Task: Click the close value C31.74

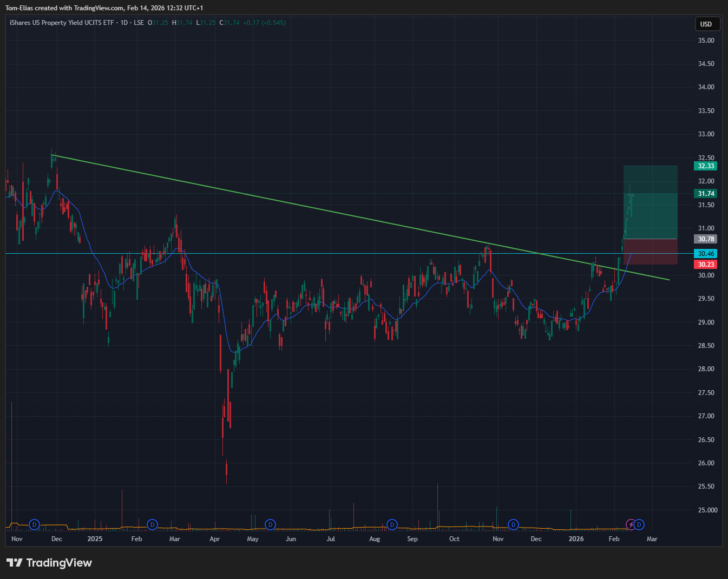Action: [229, 23]
